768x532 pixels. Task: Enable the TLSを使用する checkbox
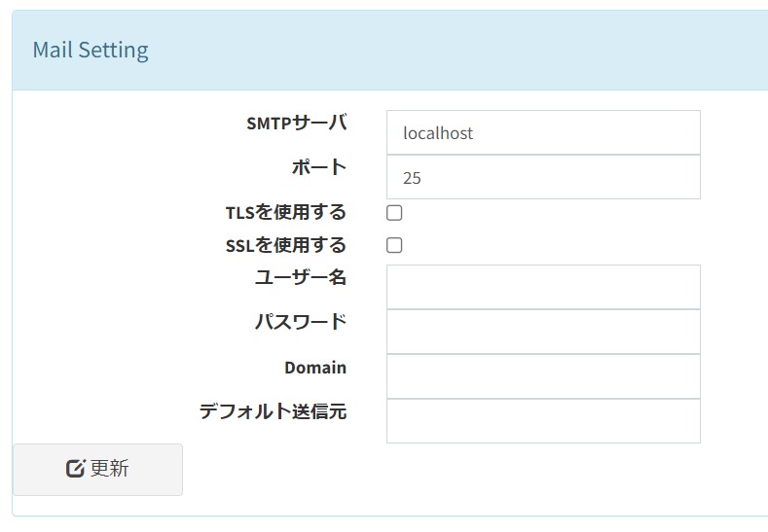pos(394,213)
